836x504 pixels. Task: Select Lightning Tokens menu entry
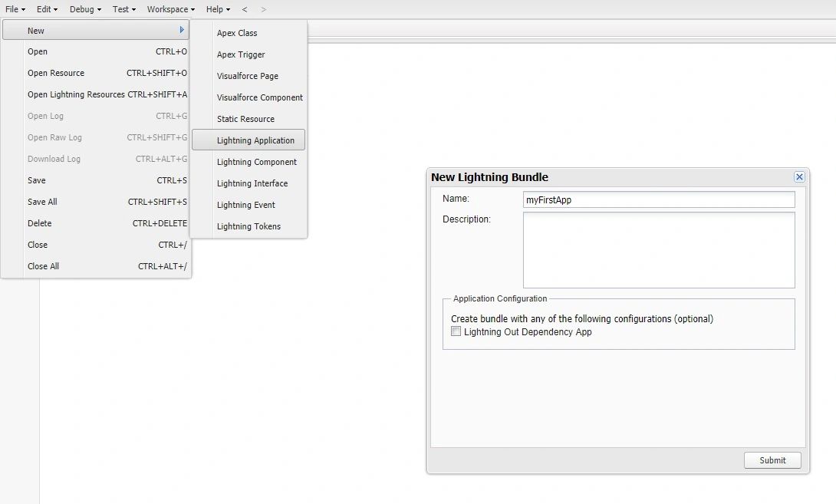click(248, 226)
